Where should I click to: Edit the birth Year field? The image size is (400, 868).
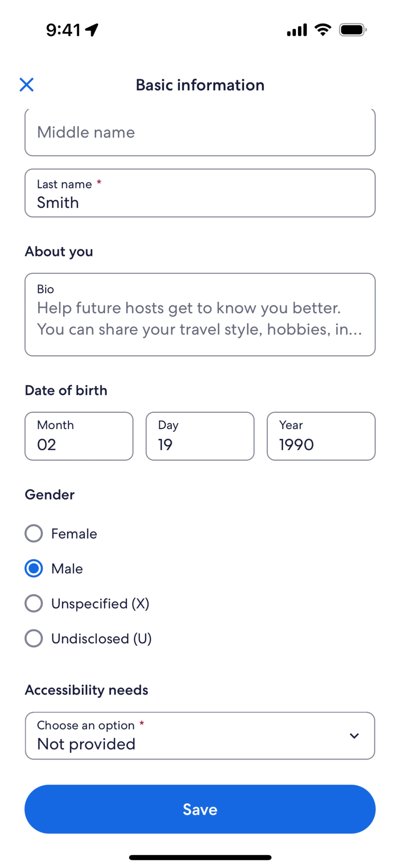[321, 436]
